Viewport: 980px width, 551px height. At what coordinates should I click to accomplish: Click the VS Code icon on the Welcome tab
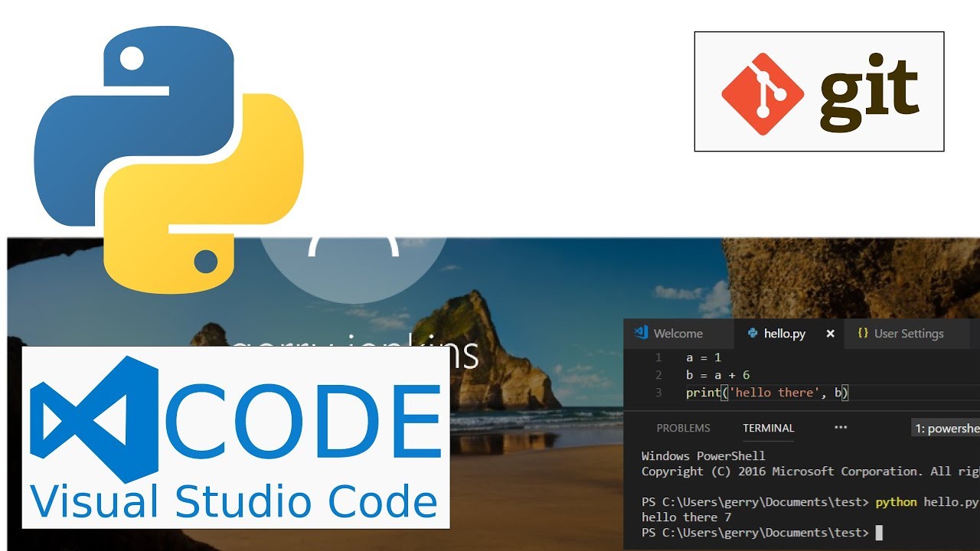click(641, 333)
